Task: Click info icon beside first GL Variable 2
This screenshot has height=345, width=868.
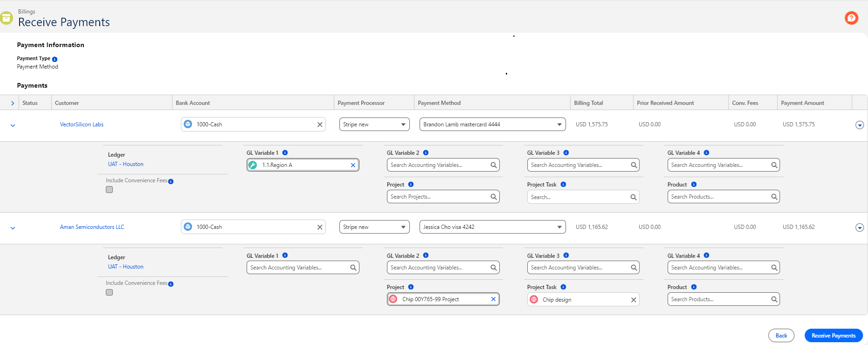Action: (426, 153)
